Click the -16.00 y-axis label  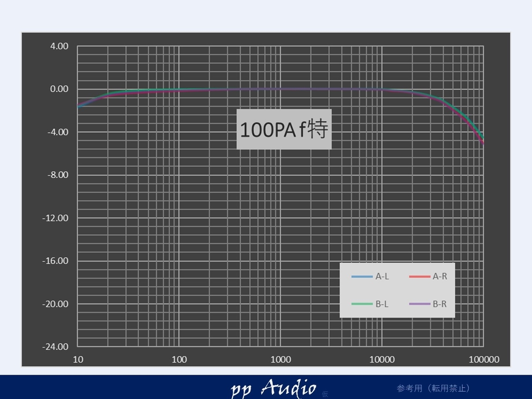56,261
